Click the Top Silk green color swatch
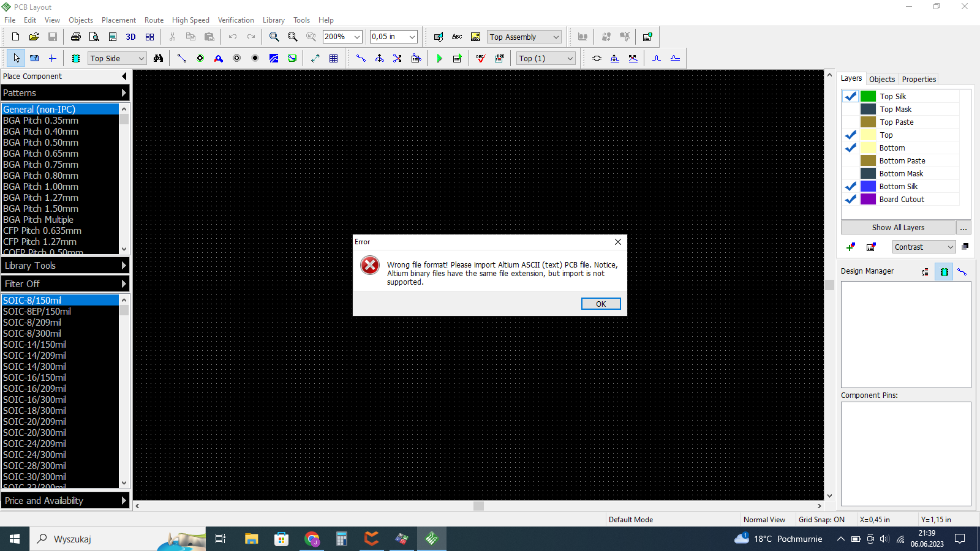This screenshot has width=980, height=551. coord(868,96)
